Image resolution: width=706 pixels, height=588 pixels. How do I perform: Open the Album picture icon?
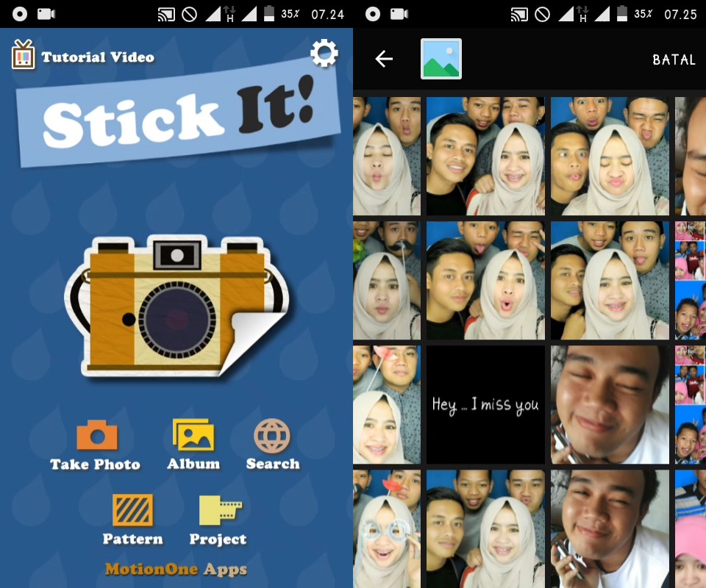(x=193, y=434)
